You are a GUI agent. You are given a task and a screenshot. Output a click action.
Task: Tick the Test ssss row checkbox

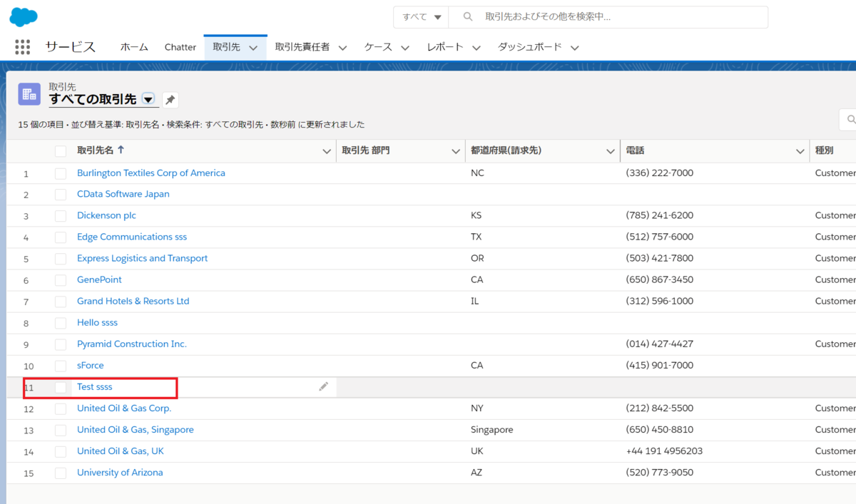pos(61,387)
